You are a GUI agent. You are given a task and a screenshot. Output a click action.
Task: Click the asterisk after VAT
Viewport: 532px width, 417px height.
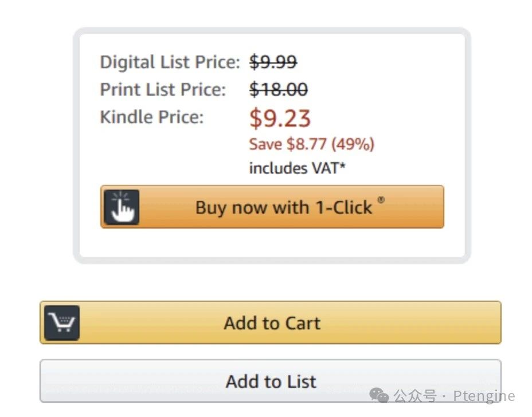[343, 167]
